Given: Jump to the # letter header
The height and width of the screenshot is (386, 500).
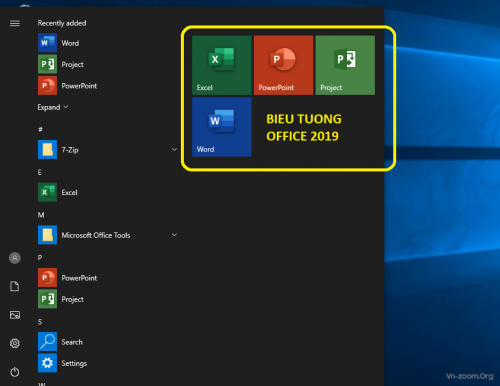Looking at the screenshot, I should [x=40, y=129].
